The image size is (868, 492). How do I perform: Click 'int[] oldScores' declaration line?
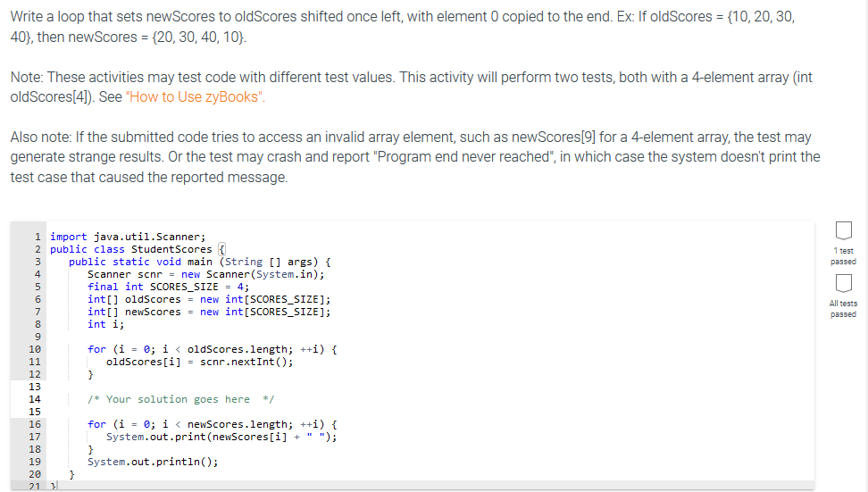pos(209,299)
